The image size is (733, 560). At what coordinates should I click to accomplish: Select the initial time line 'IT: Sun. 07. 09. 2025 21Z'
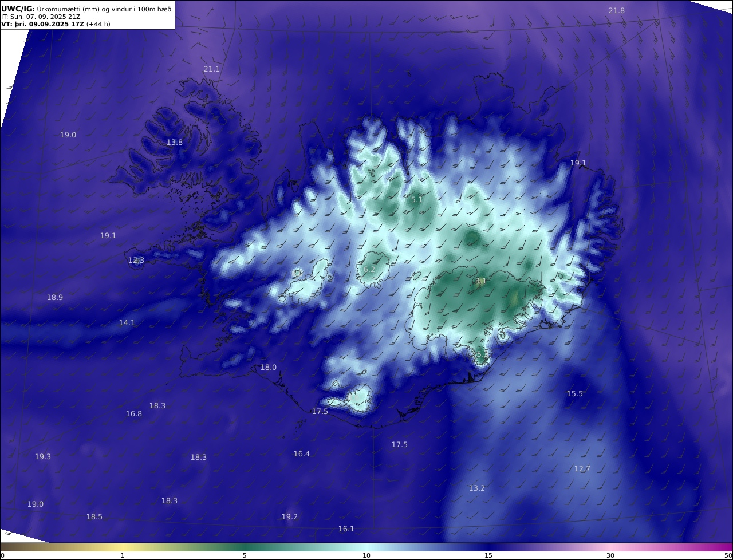coord(41,17)
